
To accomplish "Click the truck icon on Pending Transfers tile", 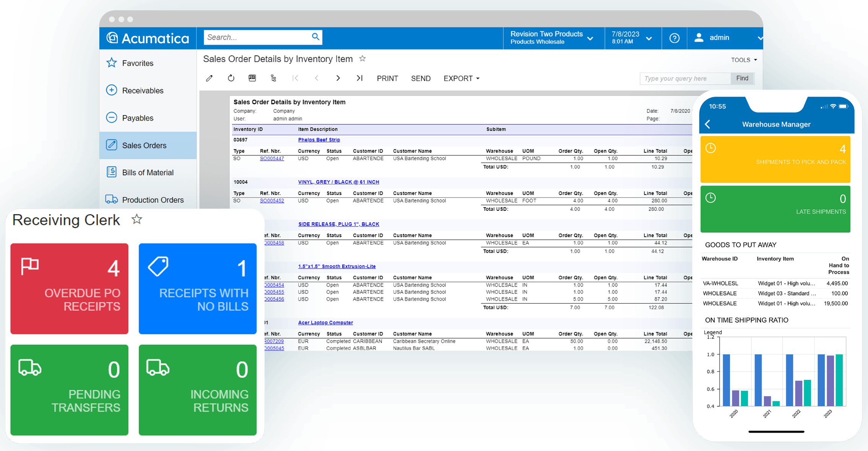I will coord(30,368).
